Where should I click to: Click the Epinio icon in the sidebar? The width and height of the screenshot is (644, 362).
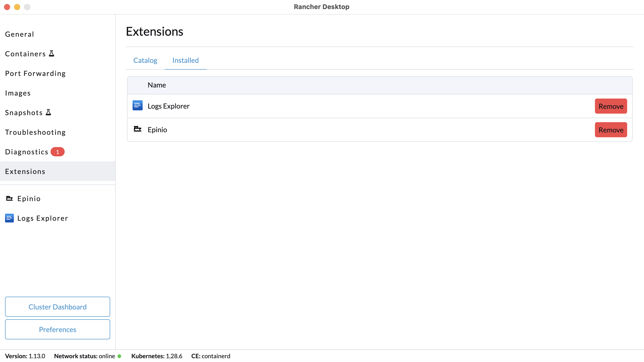pyautogui.click(x=9, y=199)
